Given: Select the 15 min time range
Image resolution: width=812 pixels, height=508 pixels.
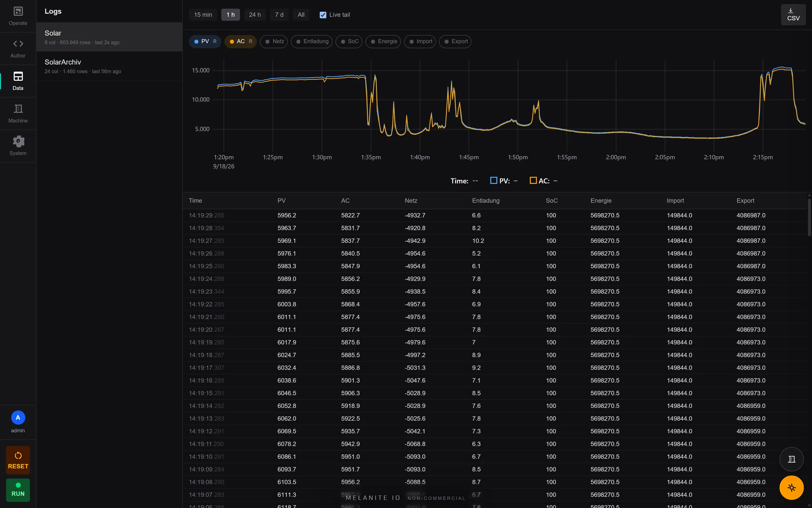Looking at the screenshot, I should point(203,15).
